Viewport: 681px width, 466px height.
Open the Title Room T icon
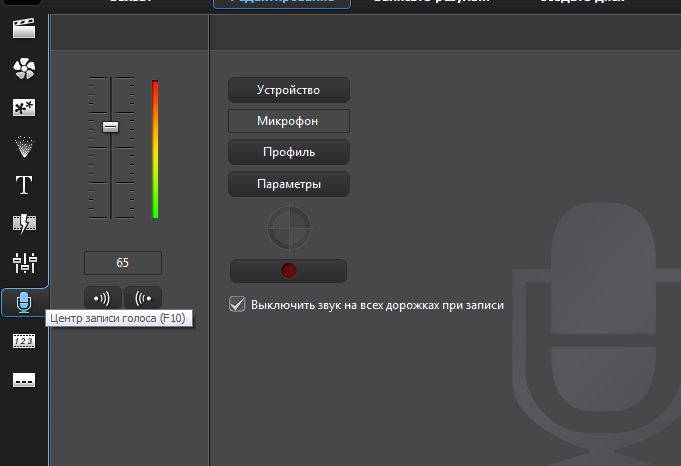24,185
